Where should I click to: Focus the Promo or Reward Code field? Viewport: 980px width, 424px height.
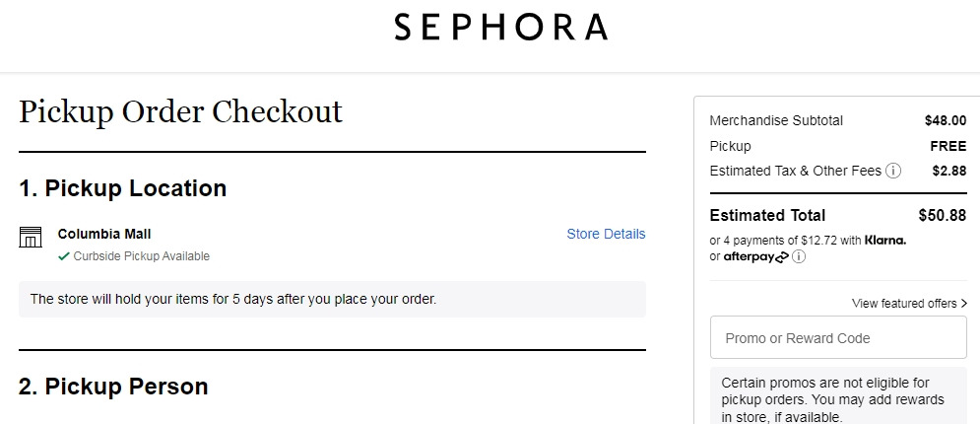pos(838,338)
